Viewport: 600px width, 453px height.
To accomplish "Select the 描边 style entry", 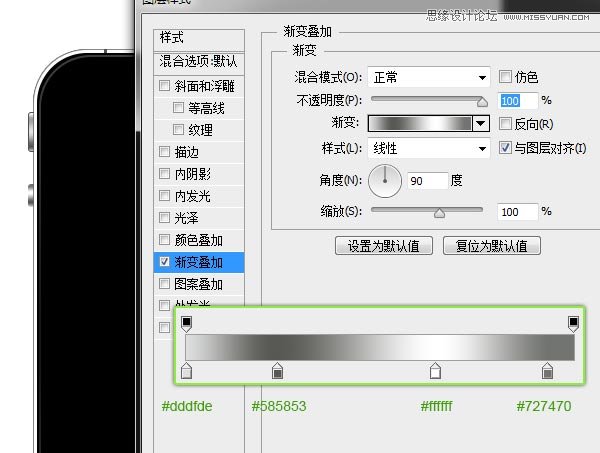I will (199, 152).
